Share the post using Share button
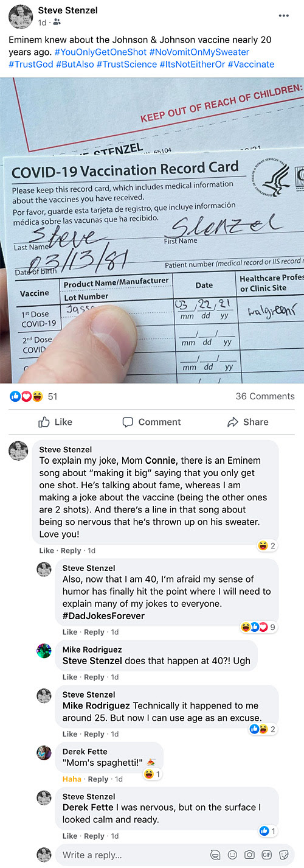The height and width of the screenshot is (868, 304). (247, 422)
